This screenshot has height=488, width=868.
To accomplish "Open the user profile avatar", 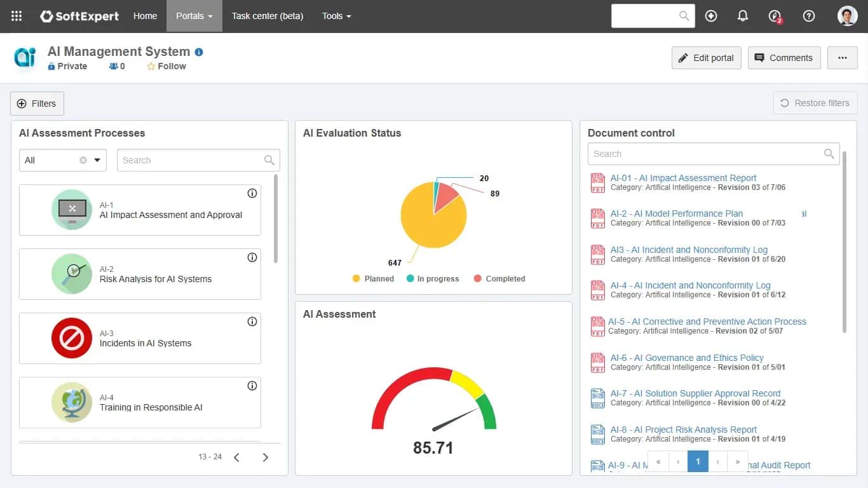I will pyautogui.click(x=848, y=16).
